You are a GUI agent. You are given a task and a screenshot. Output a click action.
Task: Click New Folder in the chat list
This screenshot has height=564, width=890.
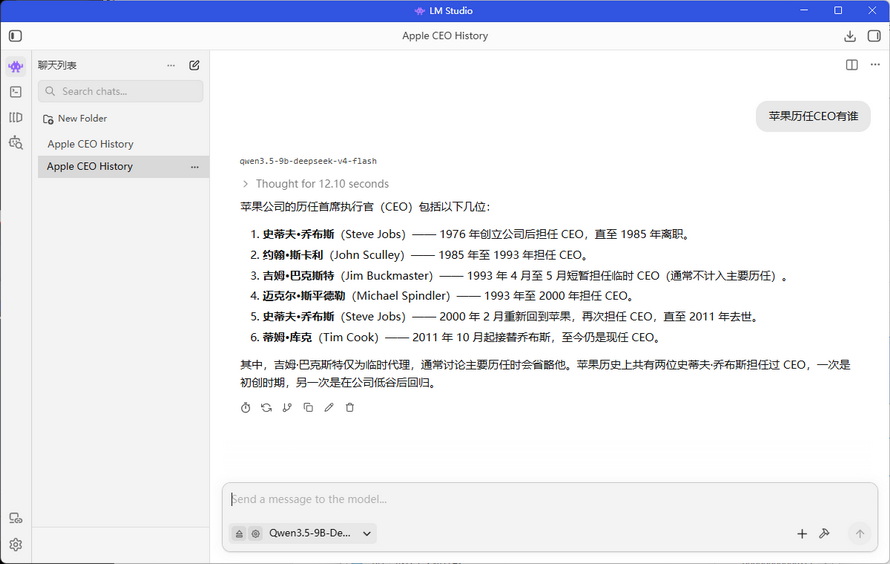coord(75,119)
